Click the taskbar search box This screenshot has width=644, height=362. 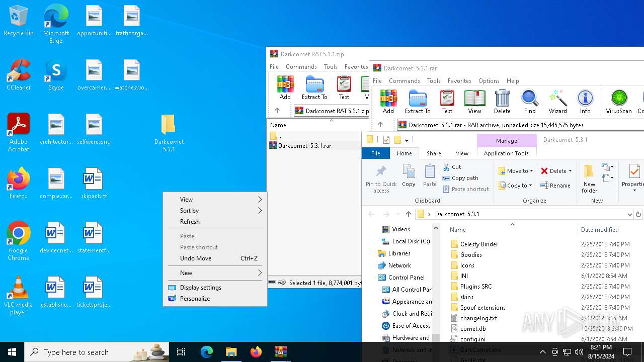97,352
